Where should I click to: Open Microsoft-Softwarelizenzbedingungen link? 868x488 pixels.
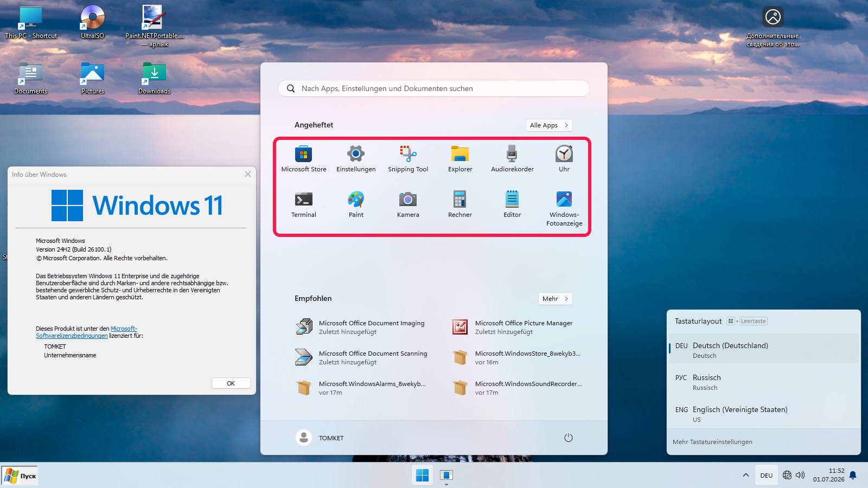click(x=87, y=332)
